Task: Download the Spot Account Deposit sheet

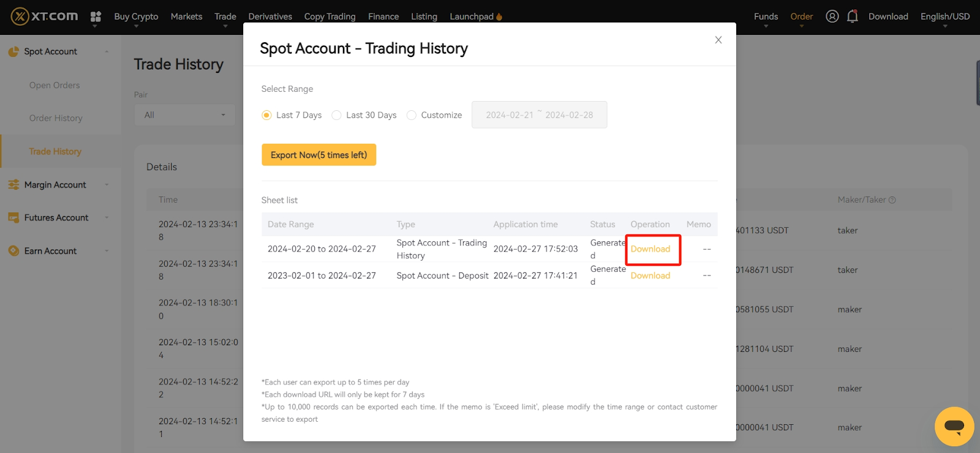Action: [650, 275]
